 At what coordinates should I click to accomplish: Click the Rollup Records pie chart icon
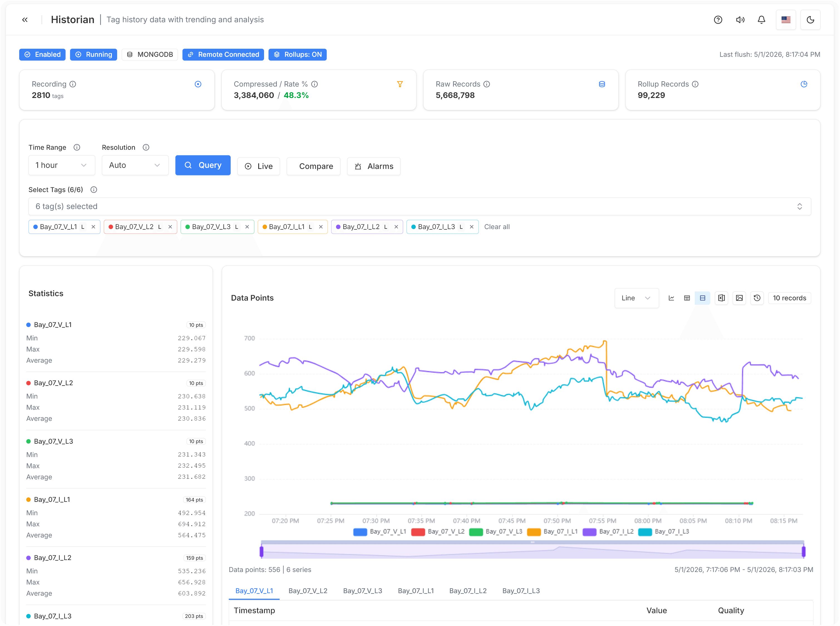coord(804,84)
